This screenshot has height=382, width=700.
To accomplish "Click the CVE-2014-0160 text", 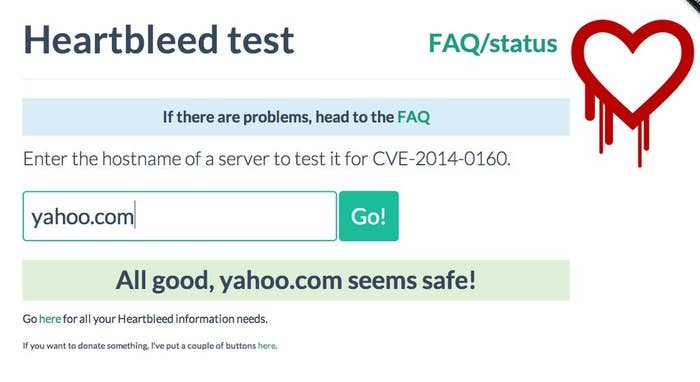I will [x=441, y=159].
